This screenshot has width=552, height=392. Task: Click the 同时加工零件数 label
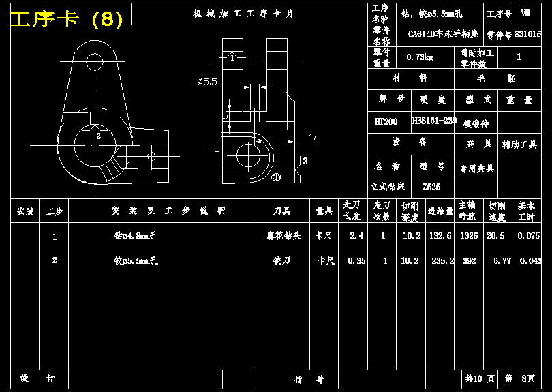pos(477,59)
